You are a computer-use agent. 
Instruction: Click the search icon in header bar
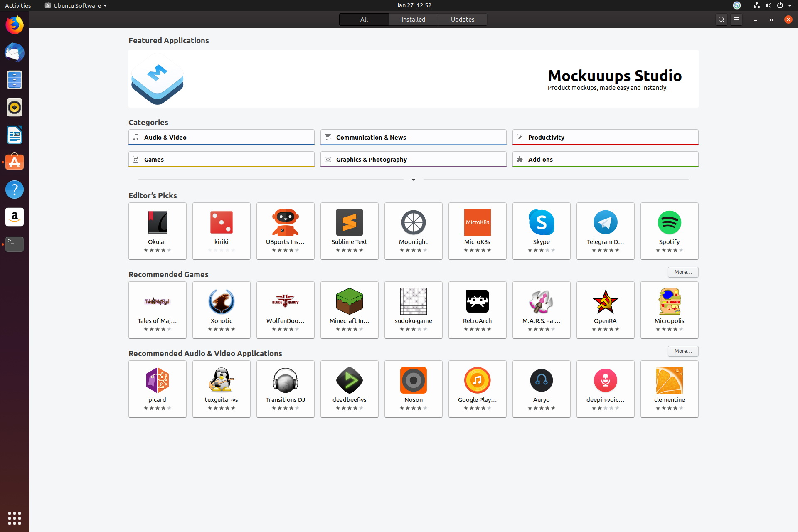click(x=721, y=20)
